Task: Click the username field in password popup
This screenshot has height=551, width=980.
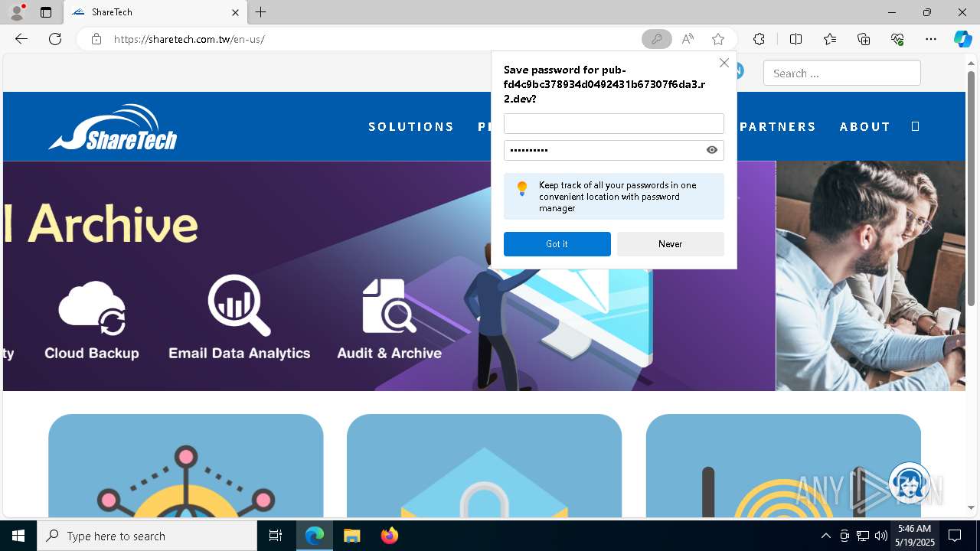Action: (613, 124)
